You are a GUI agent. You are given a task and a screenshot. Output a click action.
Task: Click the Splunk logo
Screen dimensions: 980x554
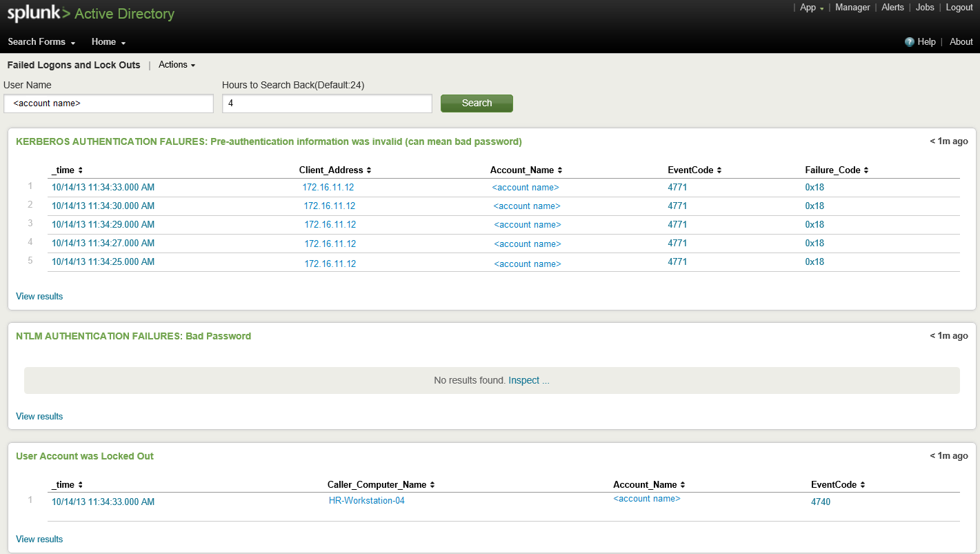38,14
